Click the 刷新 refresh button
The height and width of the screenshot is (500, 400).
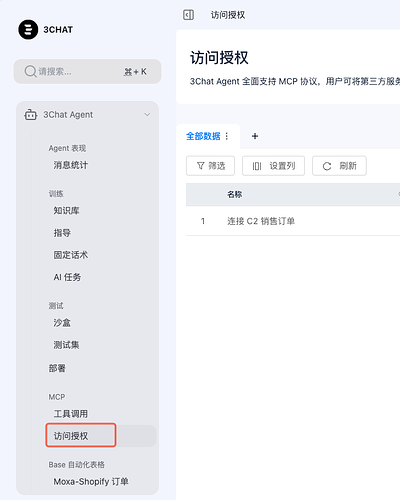point(339,166)
